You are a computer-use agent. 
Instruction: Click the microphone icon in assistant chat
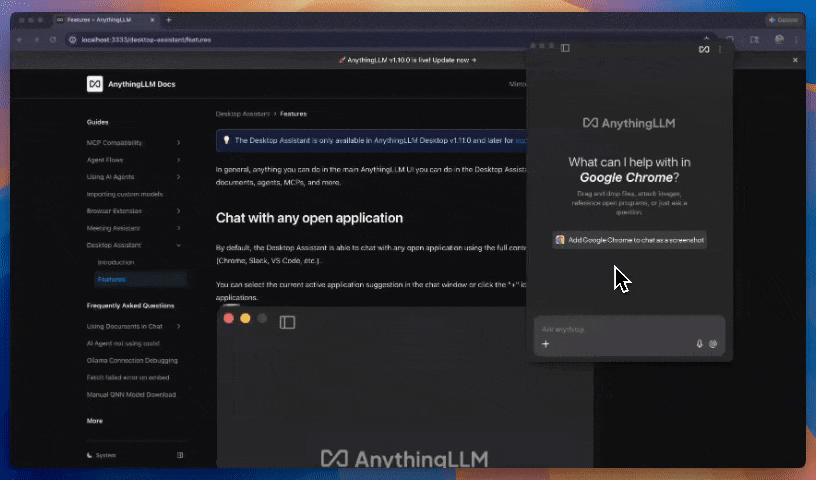coord(699,344)
